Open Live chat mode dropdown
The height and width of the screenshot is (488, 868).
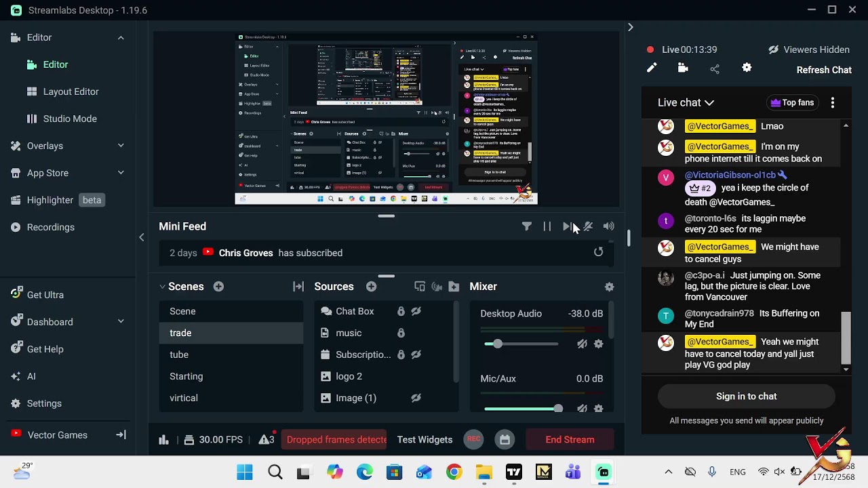click(686, 103)
